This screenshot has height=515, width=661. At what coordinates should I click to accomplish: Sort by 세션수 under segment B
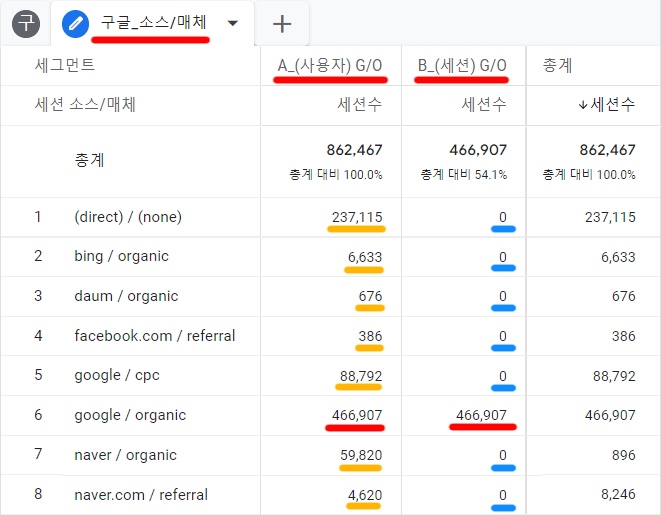pos(484,105)
